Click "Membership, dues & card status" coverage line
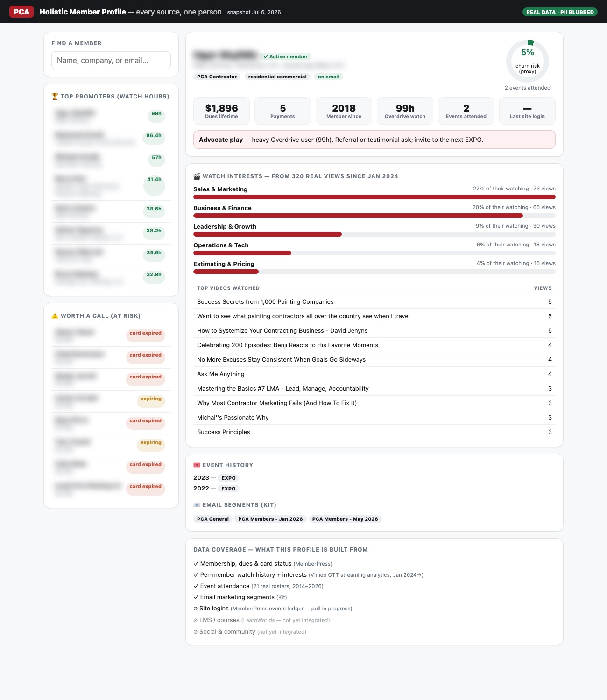 tap(263, 564)
